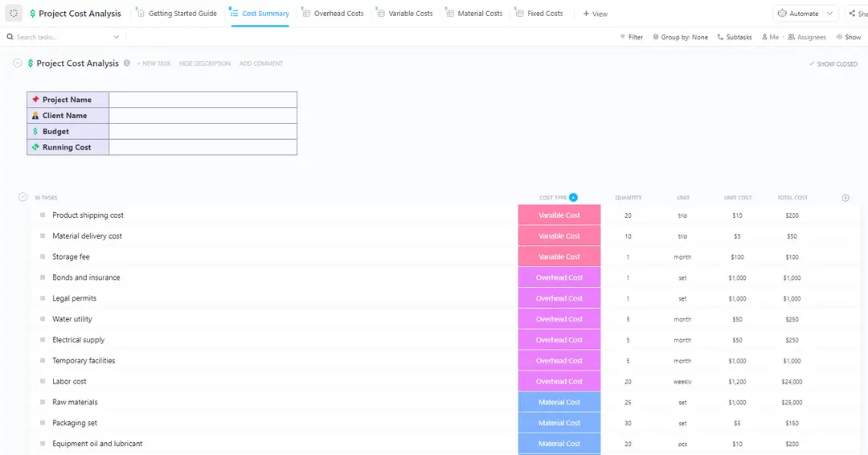Click the green dollar icon beside the header title
The width and height of the screenshot is (868, 455).
tap(32, 14)
